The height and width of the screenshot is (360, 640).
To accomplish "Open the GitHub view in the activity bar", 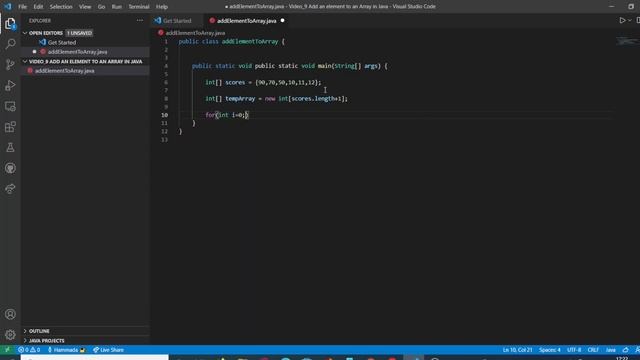I will pyautogui.click(x=10, y=168).
